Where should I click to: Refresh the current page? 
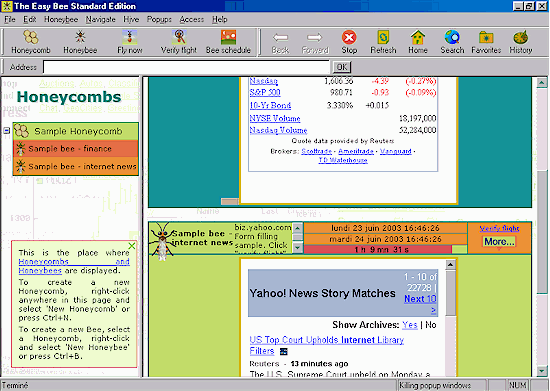[x=383, y=42]
